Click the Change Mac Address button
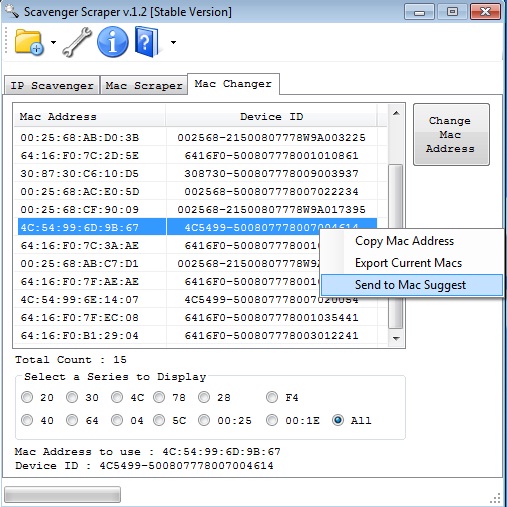The image size is (507, 507). point(451,134)
